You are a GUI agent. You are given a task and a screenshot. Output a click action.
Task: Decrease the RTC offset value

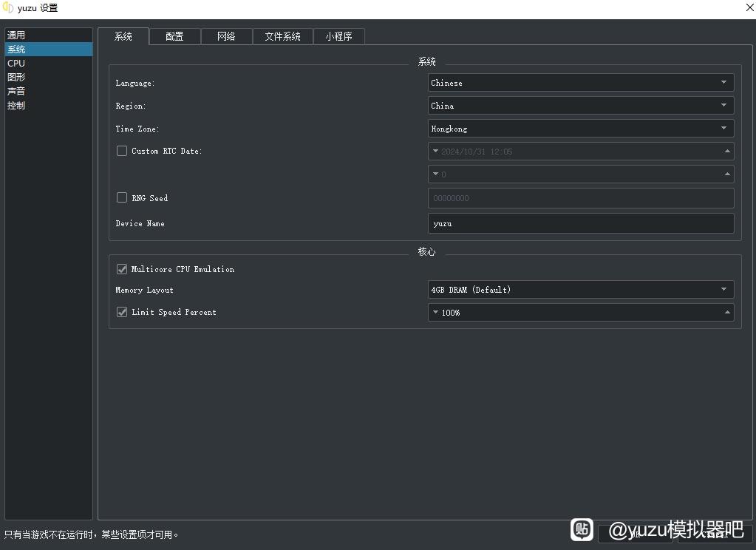435,174
